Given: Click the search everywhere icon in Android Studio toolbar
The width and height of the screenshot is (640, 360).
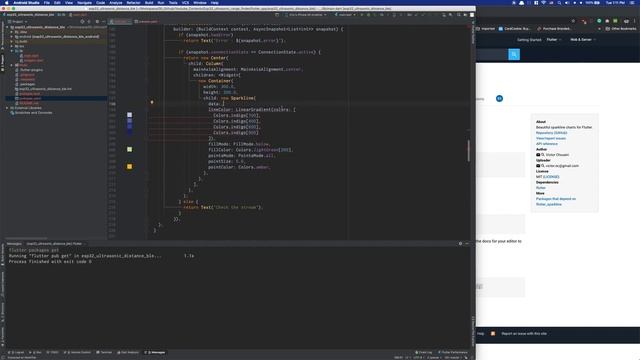Looking at the screenshot, I should 458,15.
